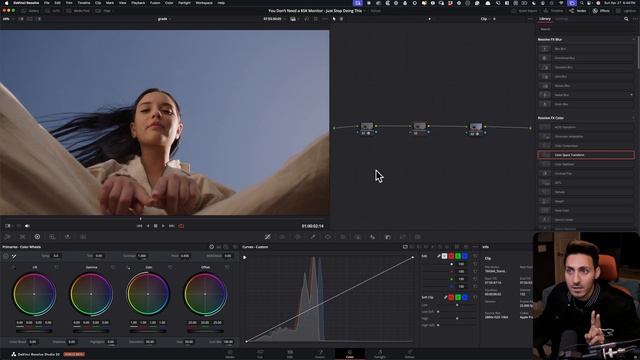
Task: Select the node graph hand pan tool
Action: tap(341, 19)
